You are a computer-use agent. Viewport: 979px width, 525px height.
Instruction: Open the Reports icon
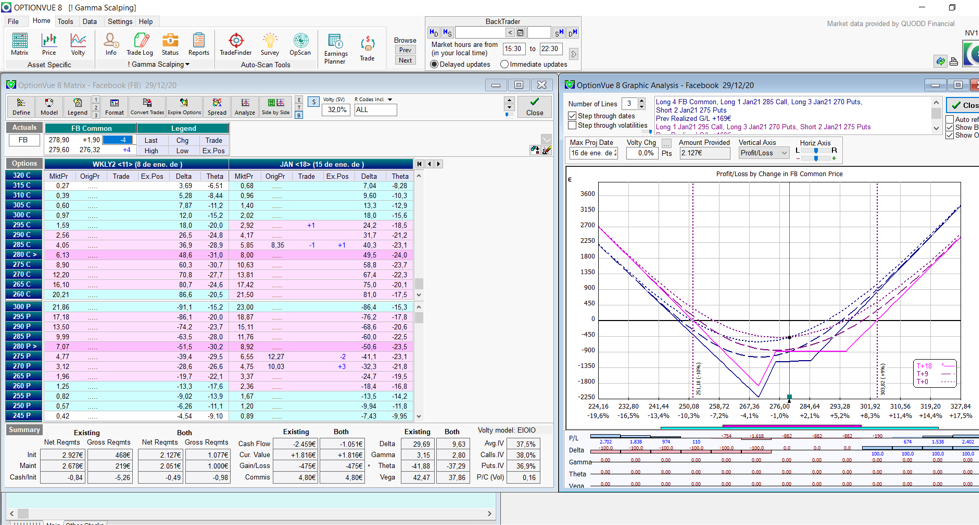[199, 44]
